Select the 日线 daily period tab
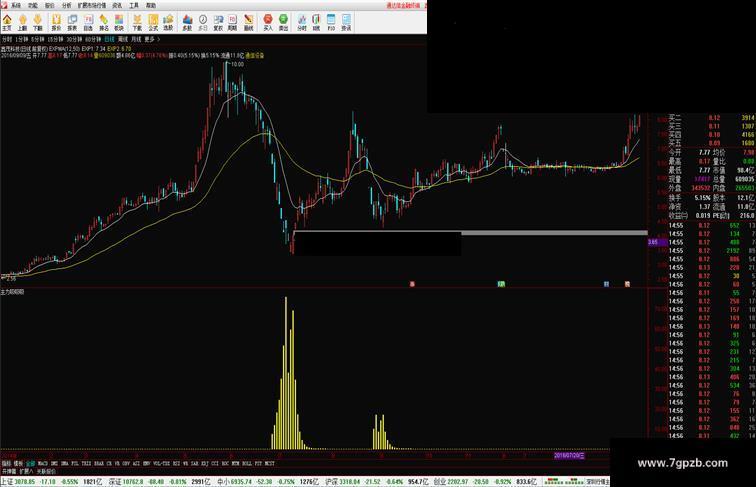756x487 pixels. 109,39
